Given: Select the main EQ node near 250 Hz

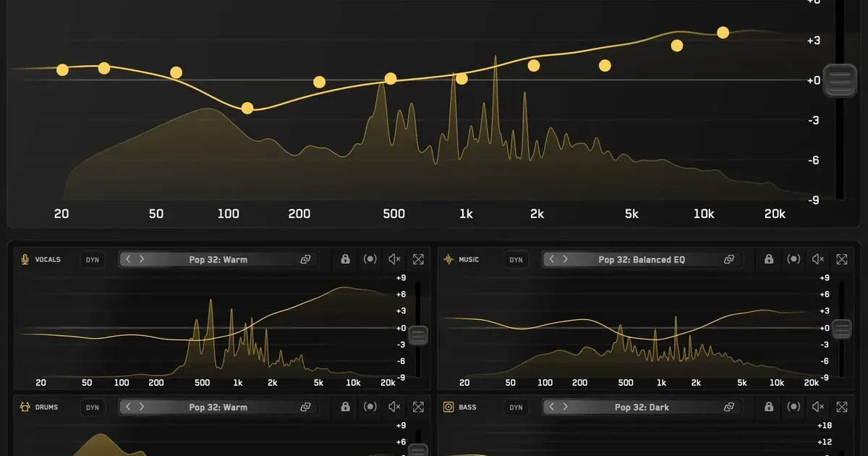Looking at the screenshot, I should (319, 82).
